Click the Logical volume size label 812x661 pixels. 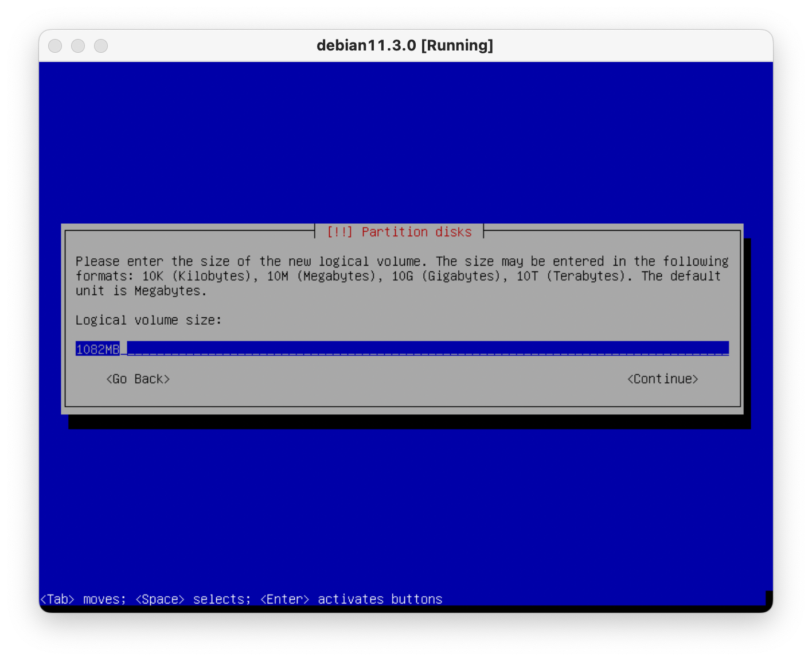click(149, 320)
